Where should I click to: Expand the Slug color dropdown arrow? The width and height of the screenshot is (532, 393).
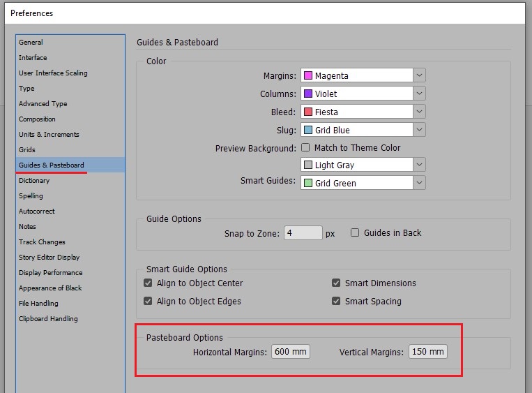click(419, 130)
